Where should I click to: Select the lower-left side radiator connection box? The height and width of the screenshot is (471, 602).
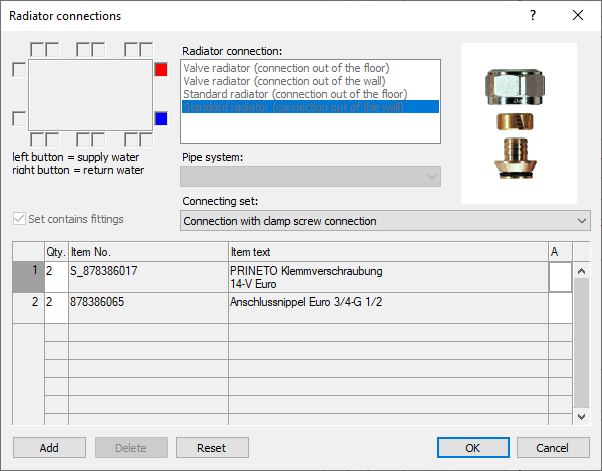19,119
